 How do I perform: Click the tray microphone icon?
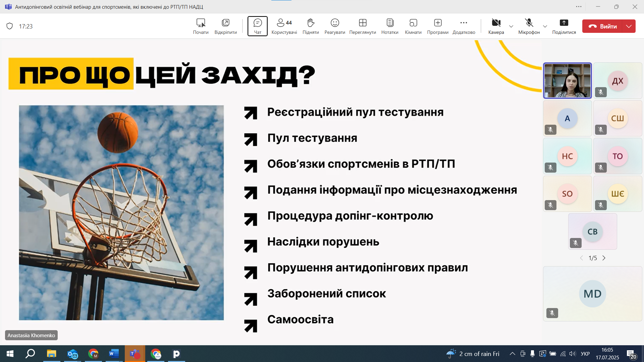(x=532, y=354)
